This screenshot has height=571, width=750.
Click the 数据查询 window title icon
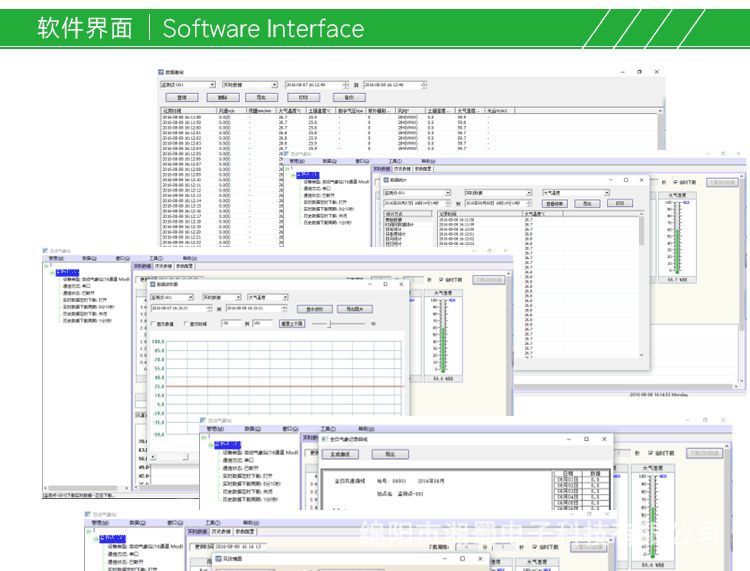click(161, 72)
